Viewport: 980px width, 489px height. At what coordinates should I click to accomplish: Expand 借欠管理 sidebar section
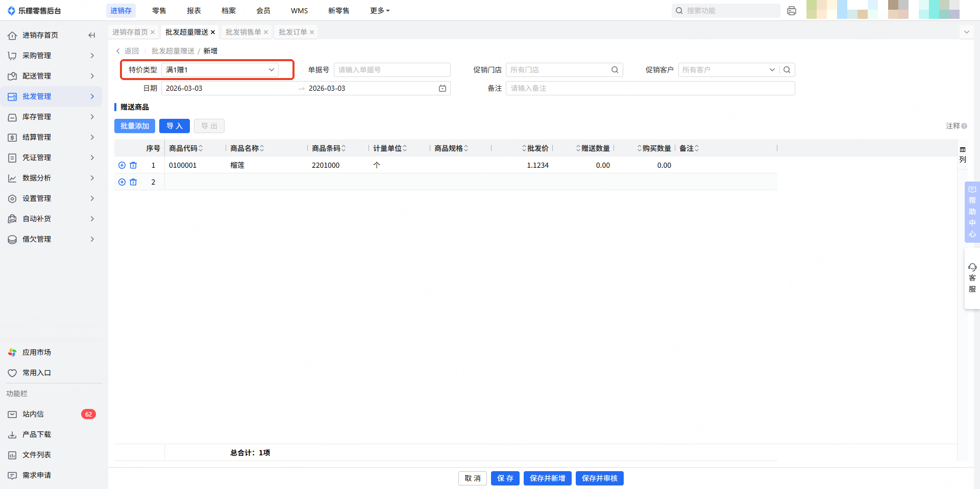tap(51, 239)
